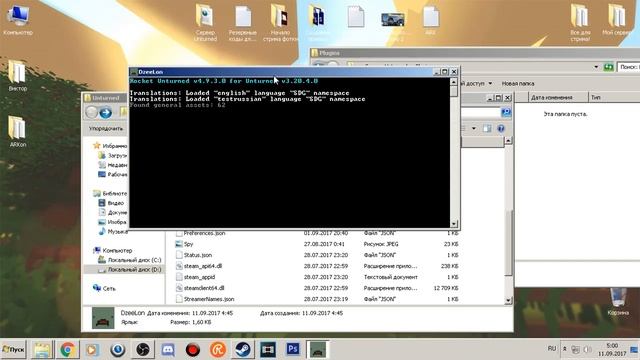This screenshot has width=640, height=360.
Task: Select Избранное in the navigation pane
Action: pos(110,146)
